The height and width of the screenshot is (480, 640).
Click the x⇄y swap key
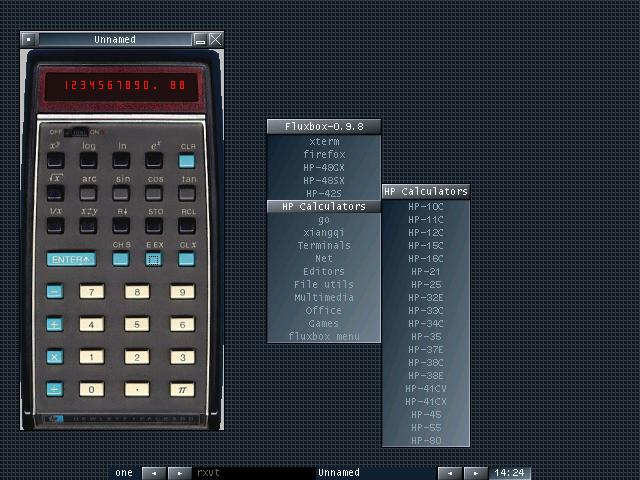(x=89, y=226)
